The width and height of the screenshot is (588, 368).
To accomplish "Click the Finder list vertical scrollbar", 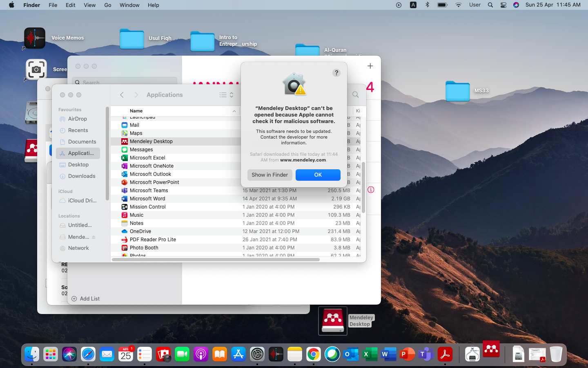I will (x=363, y=187).
